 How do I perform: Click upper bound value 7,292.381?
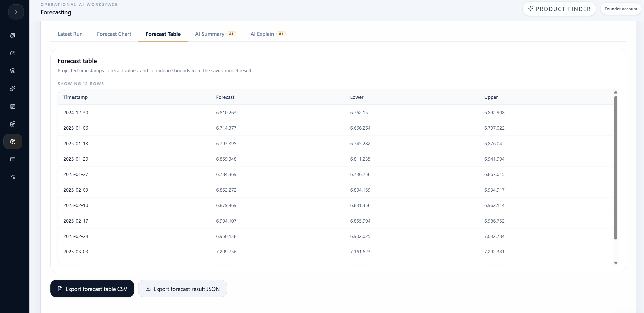(x=494, y=252)
